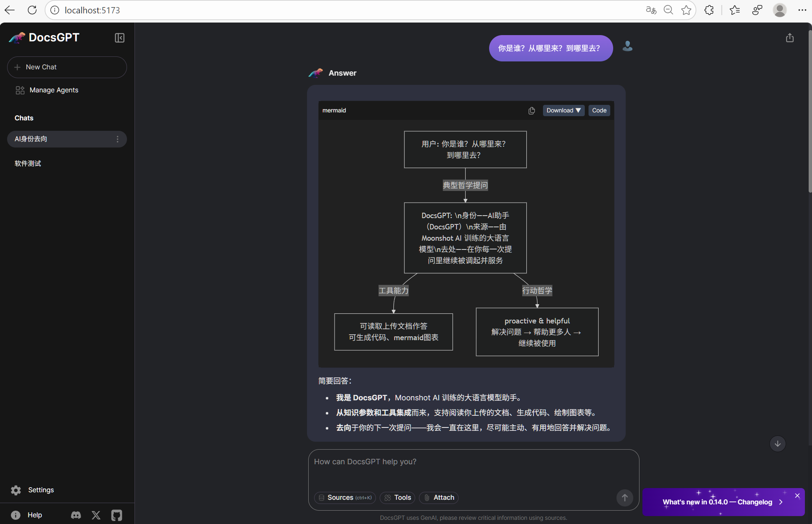The width and height of the screenshot is (812, 524).
Task: Dismiss the Changelog banner
Action: pyautogui.click(x=797, y=496)
